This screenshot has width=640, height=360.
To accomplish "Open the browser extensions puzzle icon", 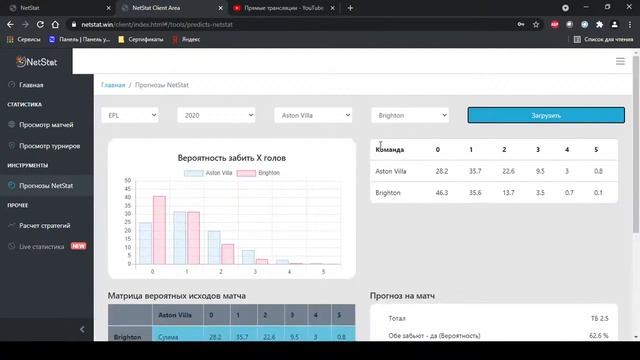I will [599, 24].
